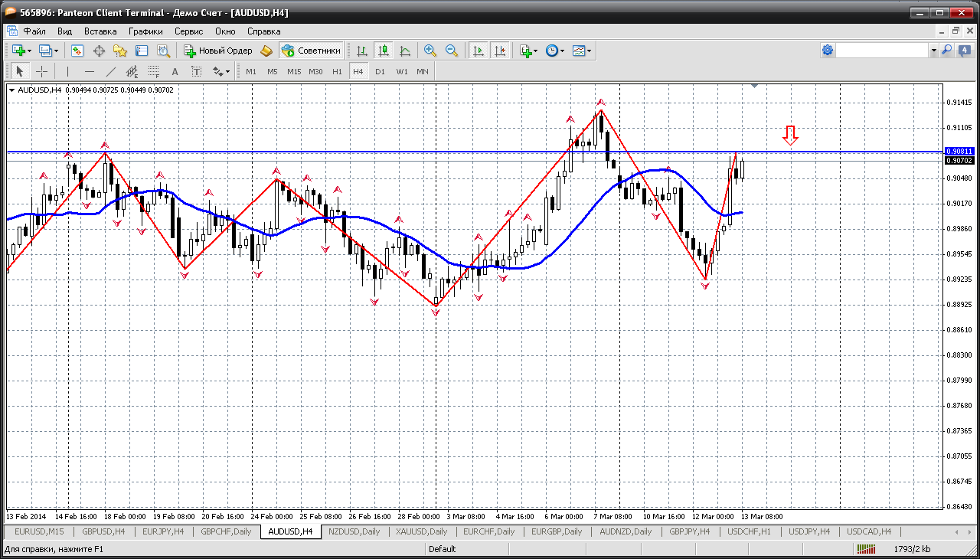Open the Market Watch window icon
This screenshot has height=559, width=980.
coord(77,51)
